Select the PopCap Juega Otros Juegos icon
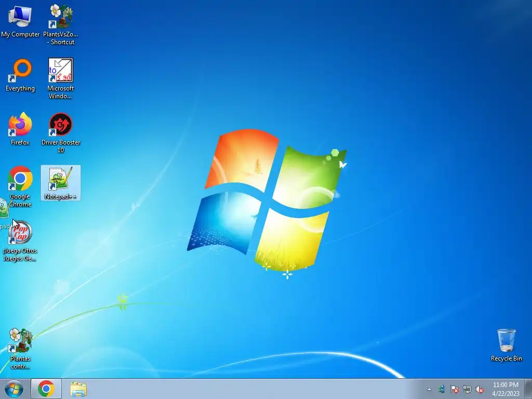Image resolution: width=532 pixels, height=399 pixels. (x=20, y=241)
